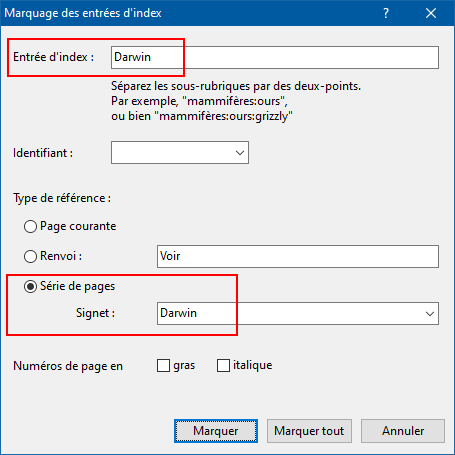Click inside the Identifiant combo box
Viewport: 455px width, 455px height.
180,153
